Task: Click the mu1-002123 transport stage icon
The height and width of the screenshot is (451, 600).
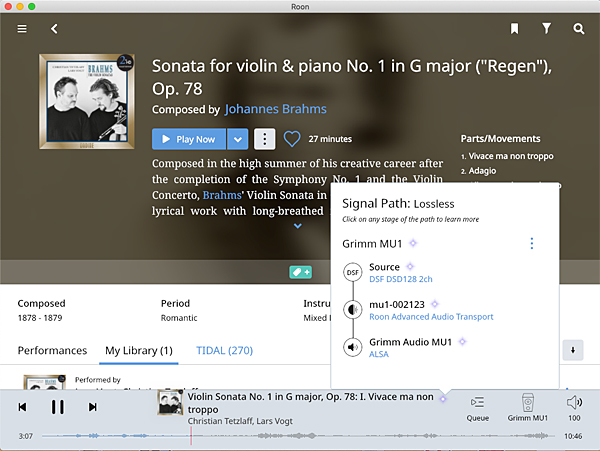Action: coord(352,309)
